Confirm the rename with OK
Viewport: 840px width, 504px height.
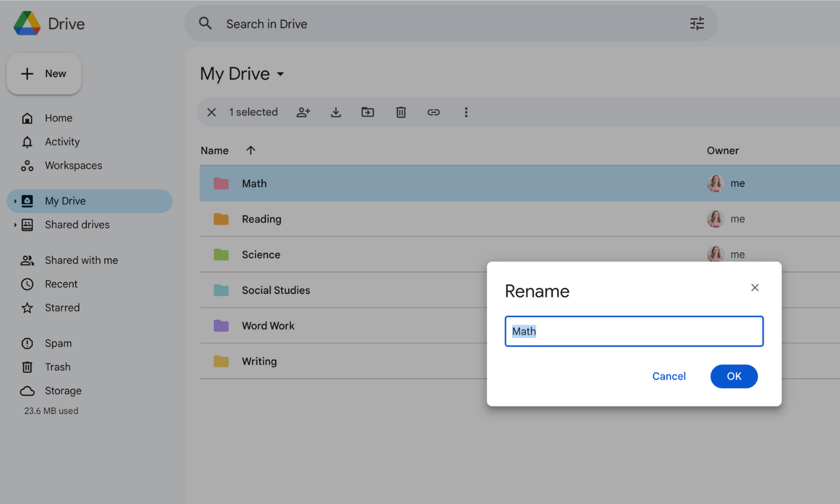(734, 376)
